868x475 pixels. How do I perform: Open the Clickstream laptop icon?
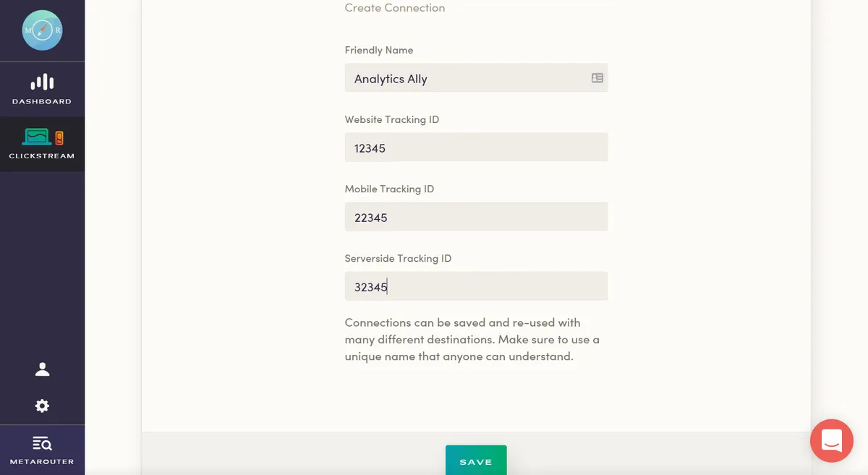[37, 137]
